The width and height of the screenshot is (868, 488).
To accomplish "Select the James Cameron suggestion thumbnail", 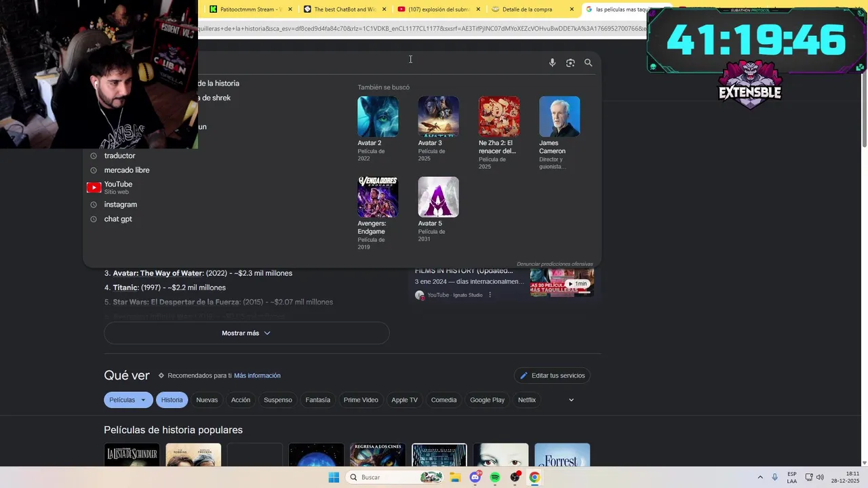I will (x=559, y=117).
